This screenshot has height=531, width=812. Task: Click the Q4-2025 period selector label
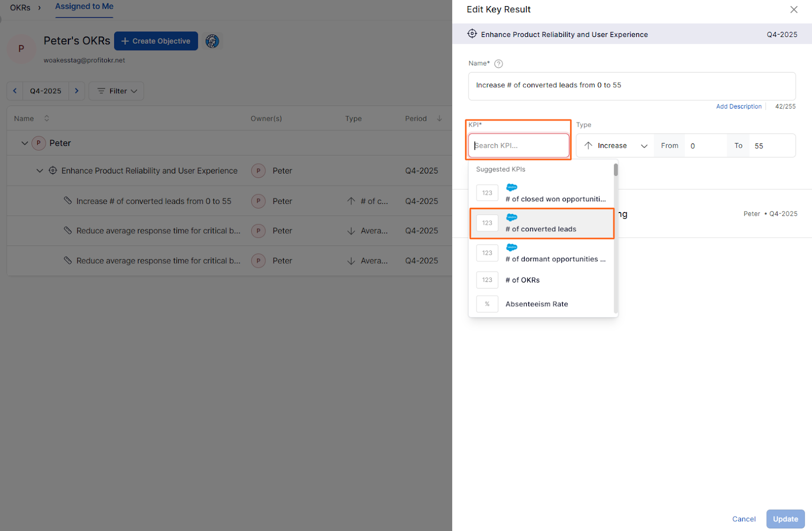point(46,91)
